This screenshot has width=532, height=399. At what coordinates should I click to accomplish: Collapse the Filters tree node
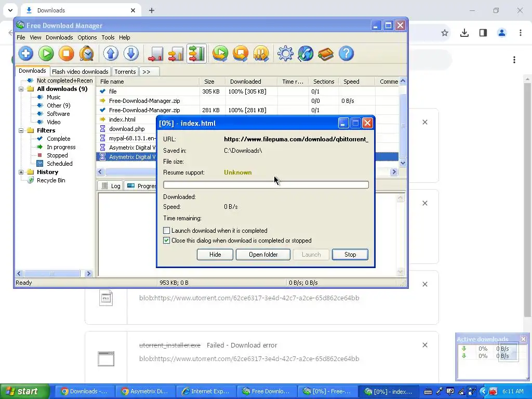[21, 130]
